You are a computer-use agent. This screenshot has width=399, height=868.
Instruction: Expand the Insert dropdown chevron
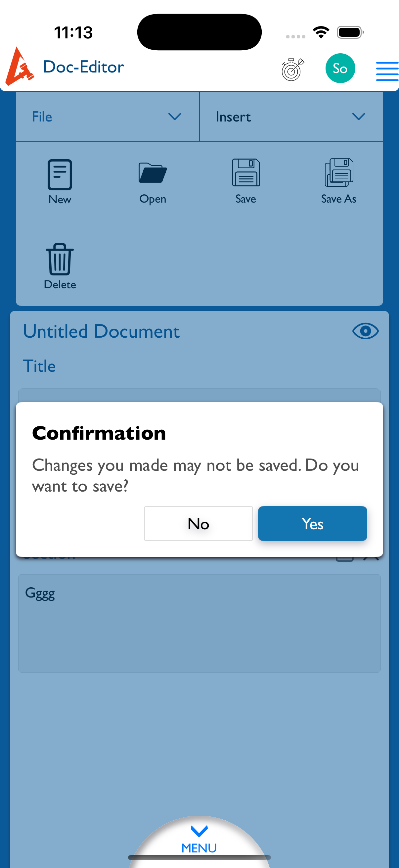[x=359, y=117]
